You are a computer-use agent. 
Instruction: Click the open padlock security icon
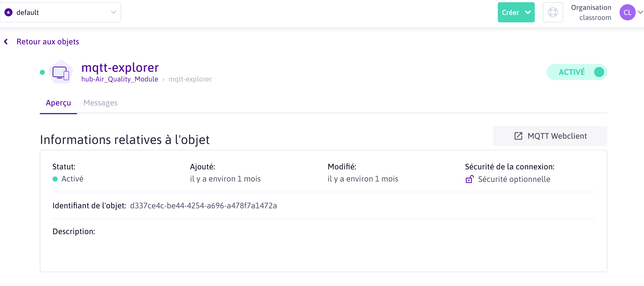470,179
